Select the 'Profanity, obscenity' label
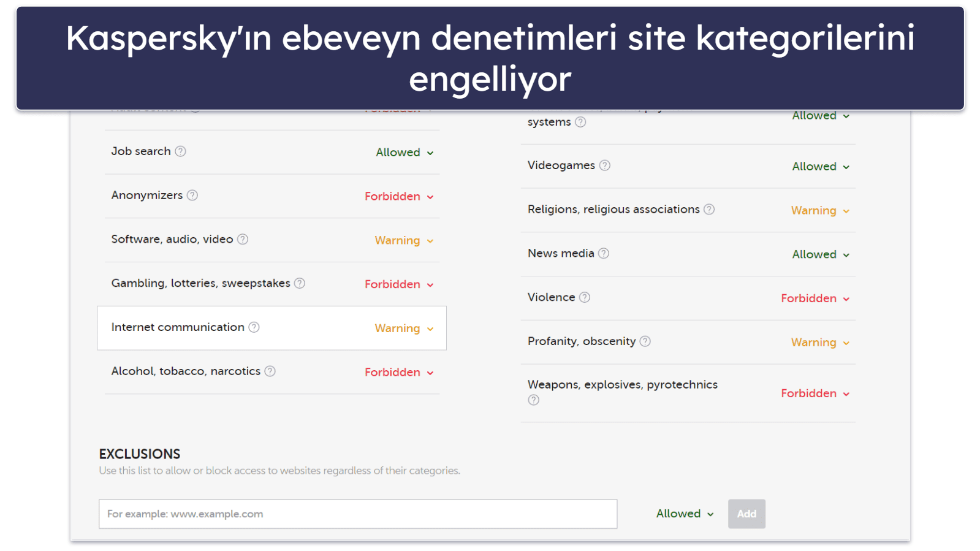The width and height of the screenshot is (980, 551). [582, 341]
